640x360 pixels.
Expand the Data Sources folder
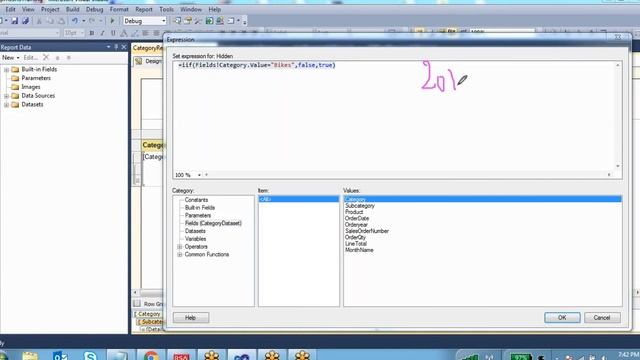point(6,96)
